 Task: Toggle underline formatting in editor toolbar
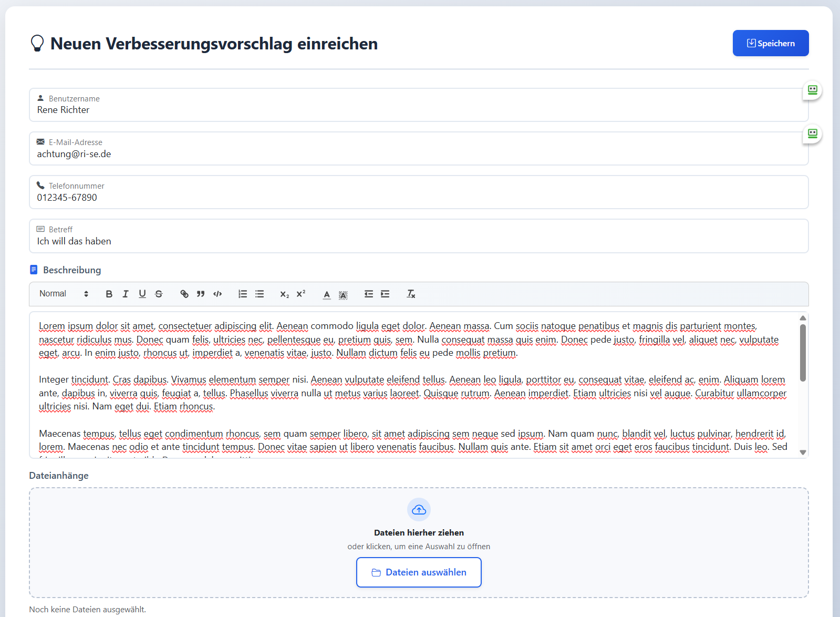142,294
